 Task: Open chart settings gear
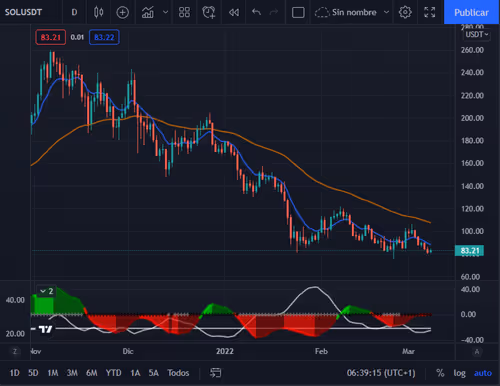[405, 12]
